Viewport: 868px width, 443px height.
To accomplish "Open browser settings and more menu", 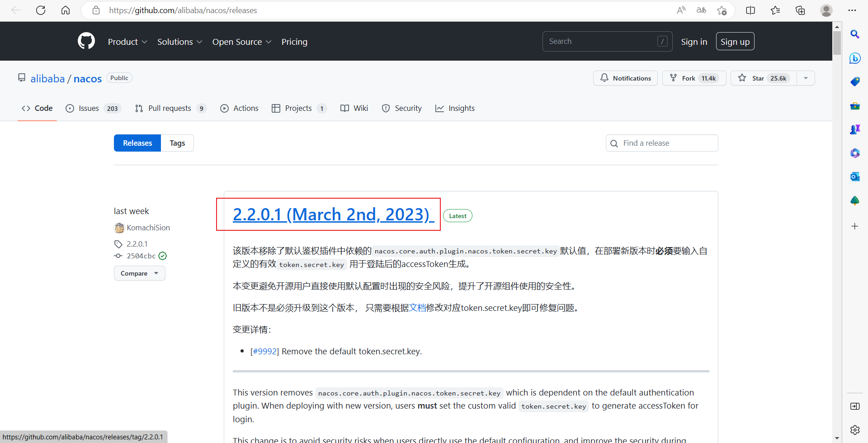I will pos(852,10).
